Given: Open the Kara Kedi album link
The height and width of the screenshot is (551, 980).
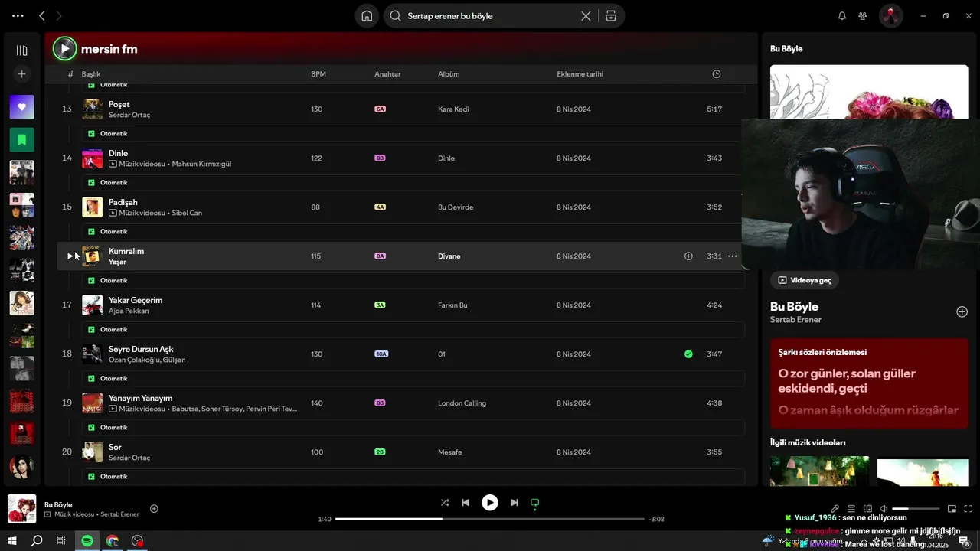Looking at the screenshot, I should 453,109.
